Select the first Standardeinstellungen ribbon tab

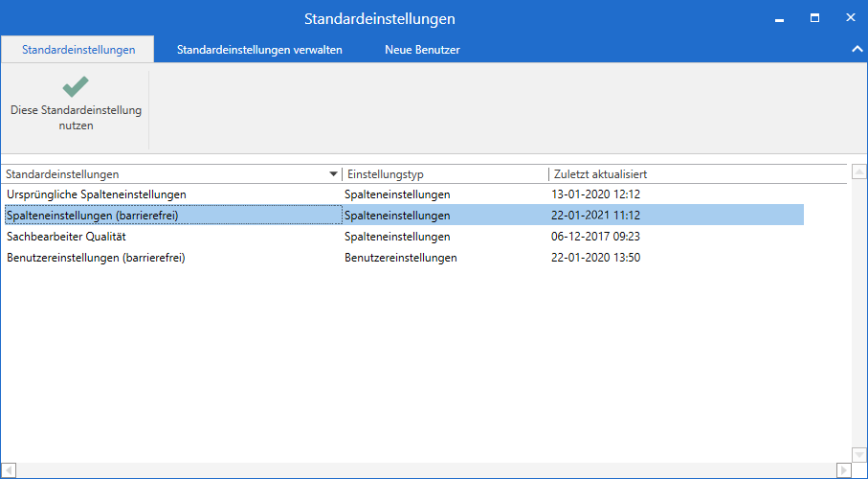pyautogui.click(x=78, y=50)
